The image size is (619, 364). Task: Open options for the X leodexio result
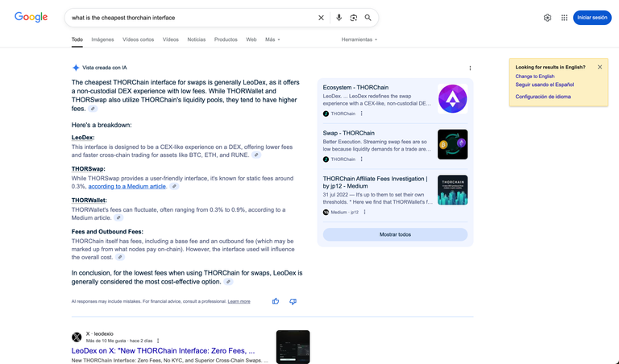[x=158, y=341]
